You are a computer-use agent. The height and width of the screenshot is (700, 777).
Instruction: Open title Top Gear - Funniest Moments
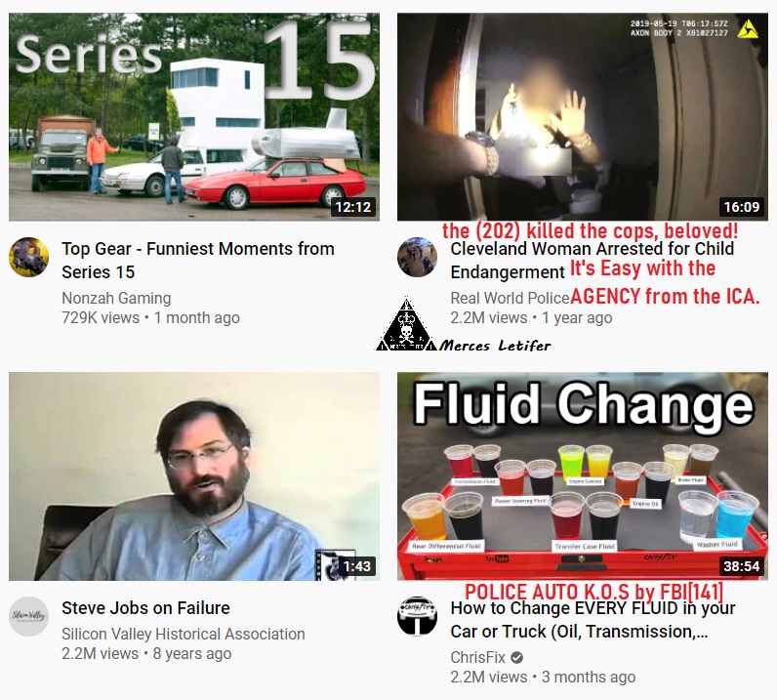(x=198, y=261)
